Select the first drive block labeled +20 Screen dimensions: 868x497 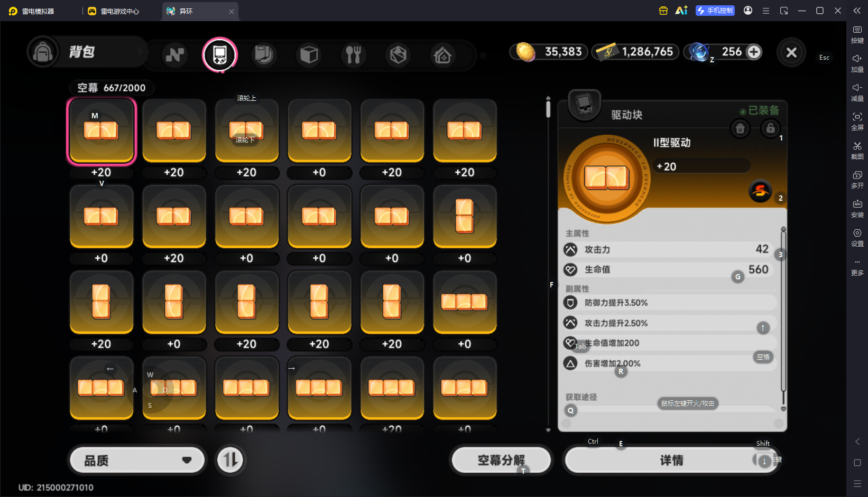tap(101, 132)
